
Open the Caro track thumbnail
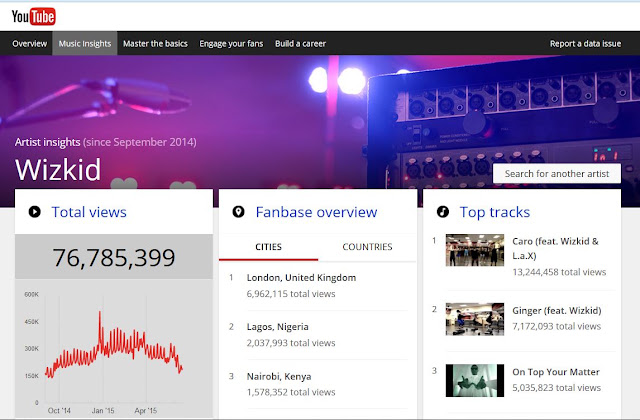475,250
